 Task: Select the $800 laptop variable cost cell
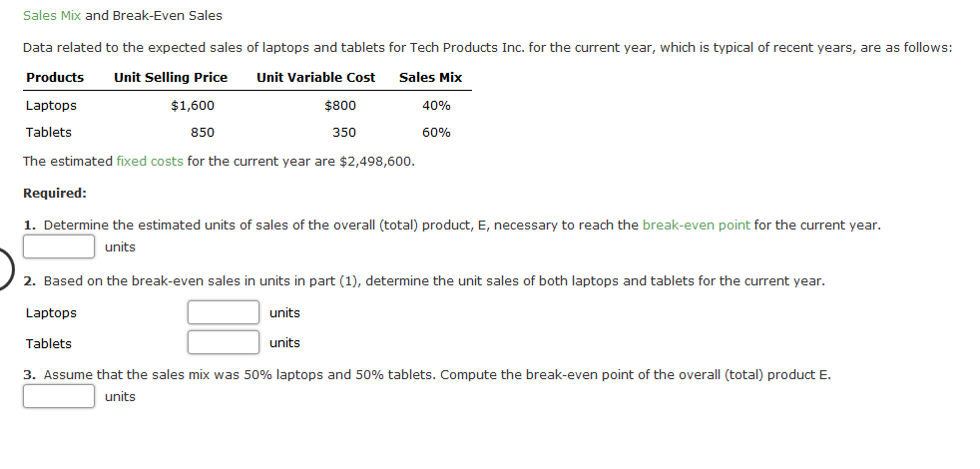pos(340,106)
